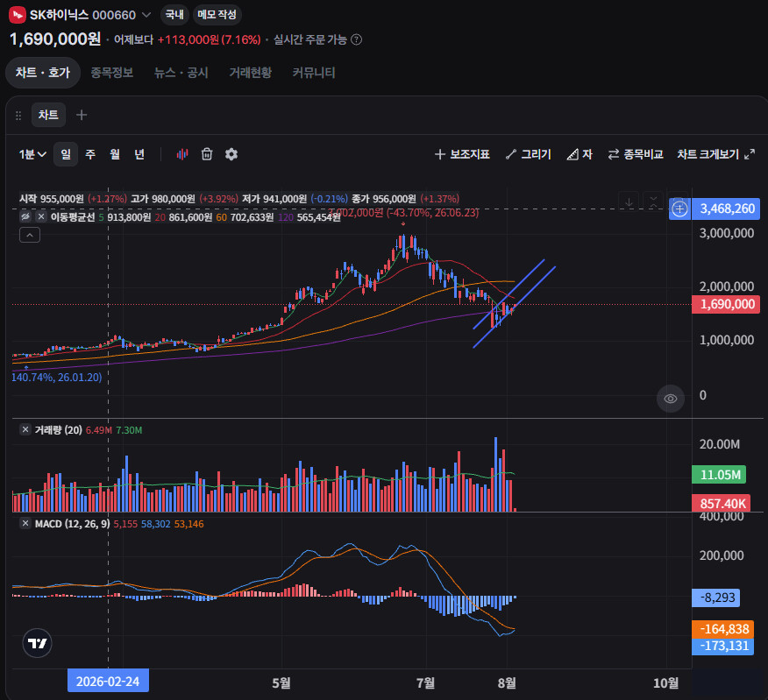The width and height of the screenshot is (768, 700).
Task: Open the 거래현황 tab
Action: pos(250,73)
